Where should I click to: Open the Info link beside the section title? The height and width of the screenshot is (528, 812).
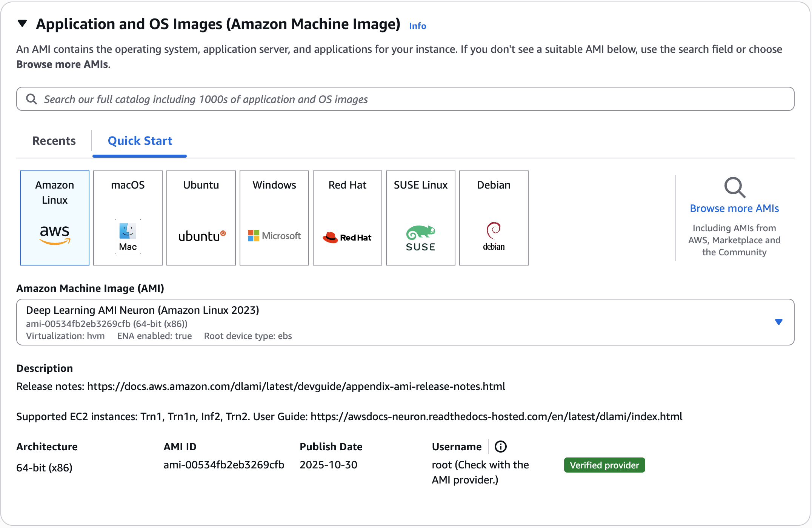coord(417,26)
